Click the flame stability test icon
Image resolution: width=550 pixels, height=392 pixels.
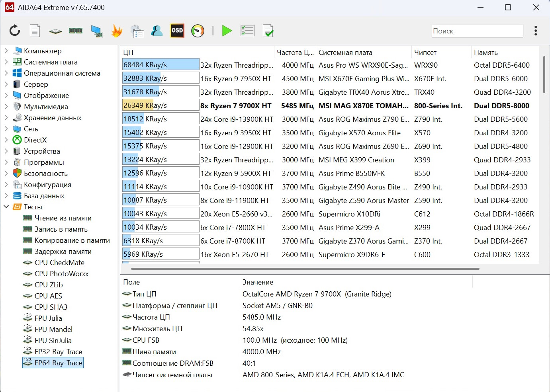[x=117, y=31]
